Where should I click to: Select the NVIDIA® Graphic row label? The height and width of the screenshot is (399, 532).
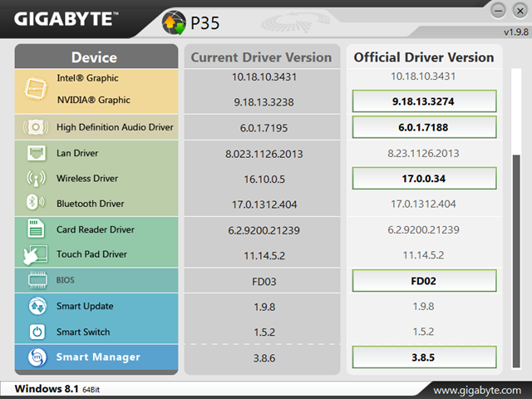[x=94, y=100]
